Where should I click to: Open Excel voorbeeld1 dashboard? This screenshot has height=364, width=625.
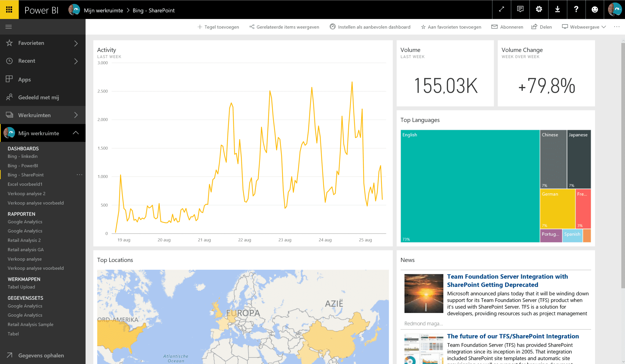pos(25,184)
